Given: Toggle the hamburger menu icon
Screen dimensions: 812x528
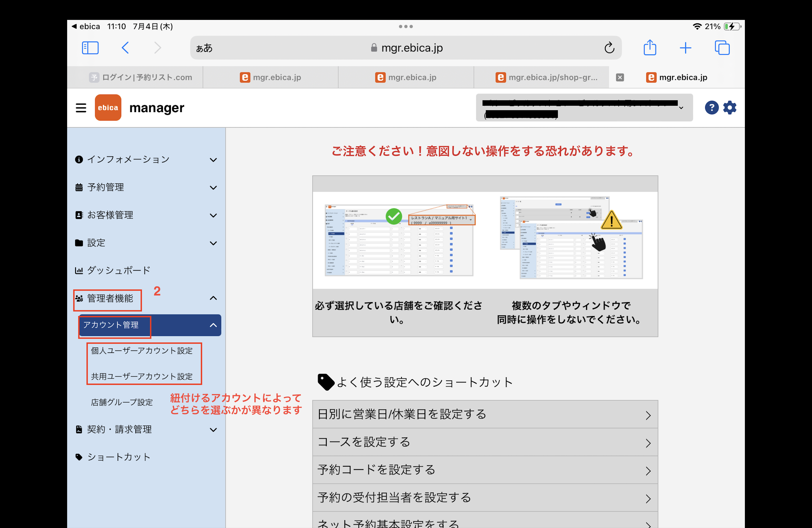Looking at the screenshot, I should [x=81, y=108].
